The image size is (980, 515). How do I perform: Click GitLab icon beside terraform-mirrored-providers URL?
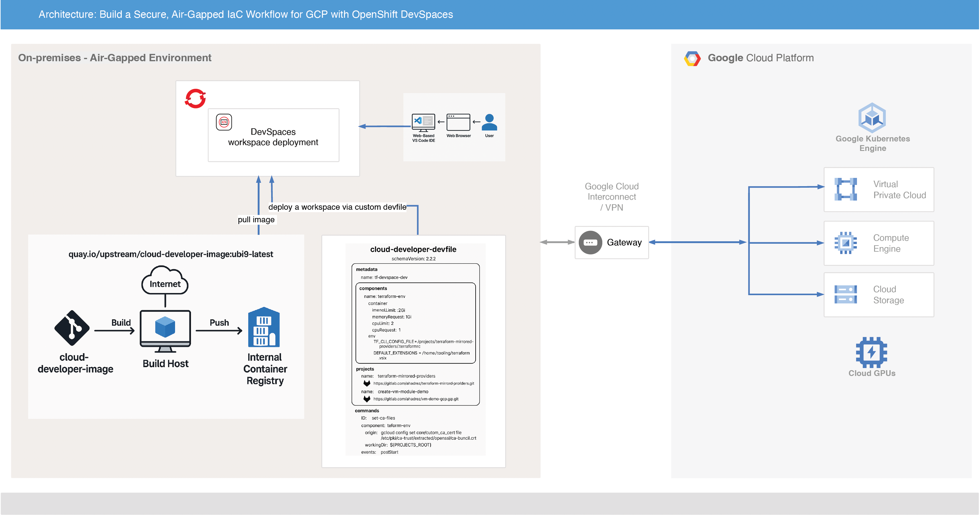click(x=367, y=383)
